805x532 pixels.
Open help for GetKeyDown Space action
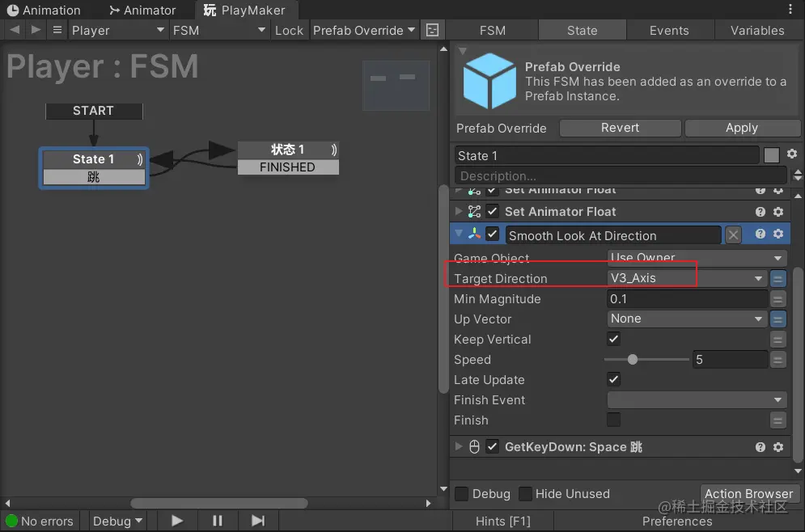pyautogui.click(x=761, y=447)
